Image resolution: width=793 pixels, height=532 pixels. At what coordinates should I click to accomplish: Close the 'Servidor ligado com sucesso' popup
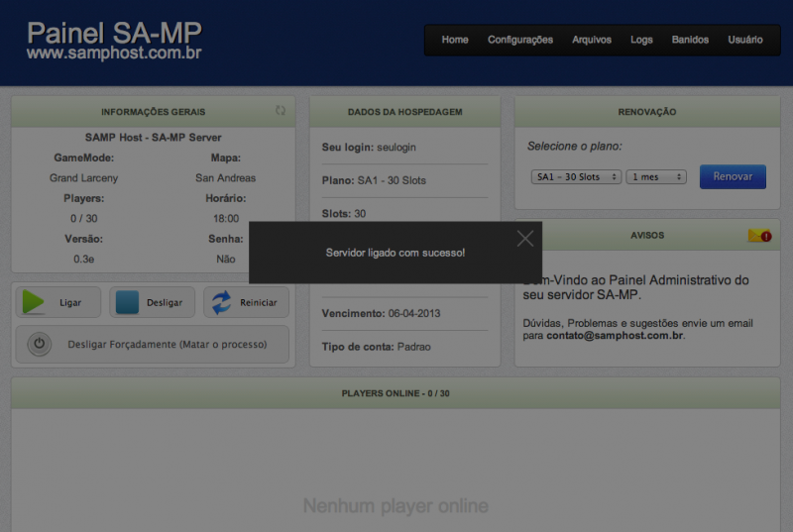(x=525, y=239)
